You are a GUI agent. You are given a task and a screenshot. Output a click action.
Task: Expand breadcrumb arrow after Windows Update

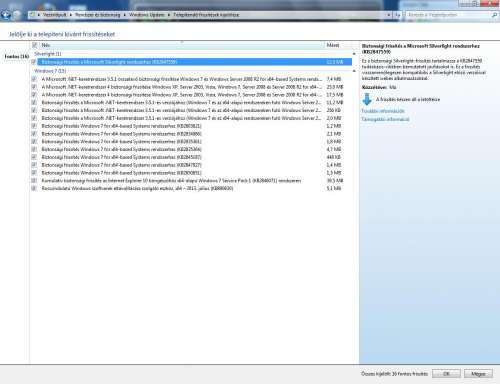pos(169,15)
